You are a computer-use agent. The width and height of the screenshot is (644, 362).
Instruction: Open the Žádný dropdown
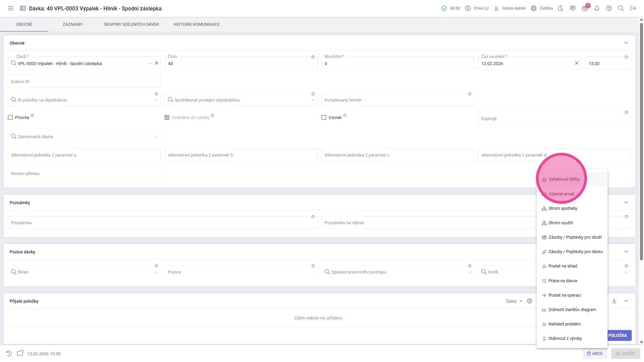pos(514,301)
